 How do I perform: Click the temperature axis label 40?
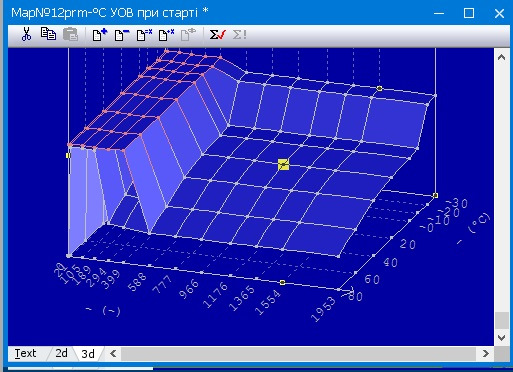click(x=390, y=263)
